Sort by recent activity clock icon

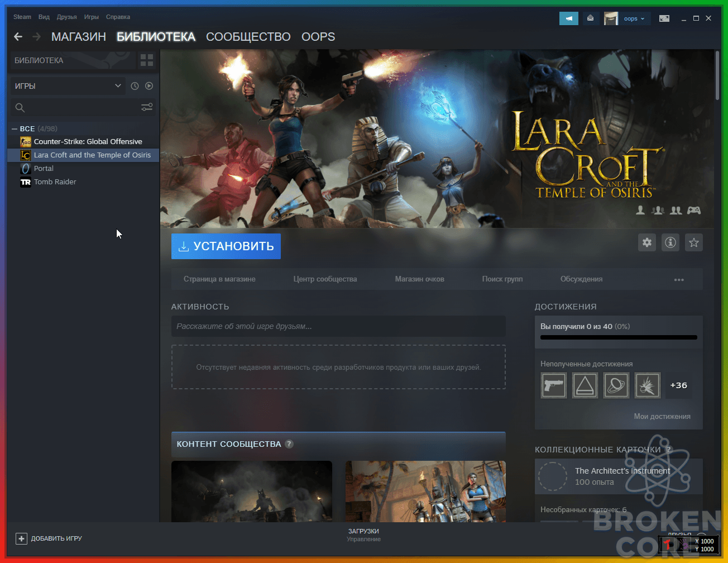135,86
